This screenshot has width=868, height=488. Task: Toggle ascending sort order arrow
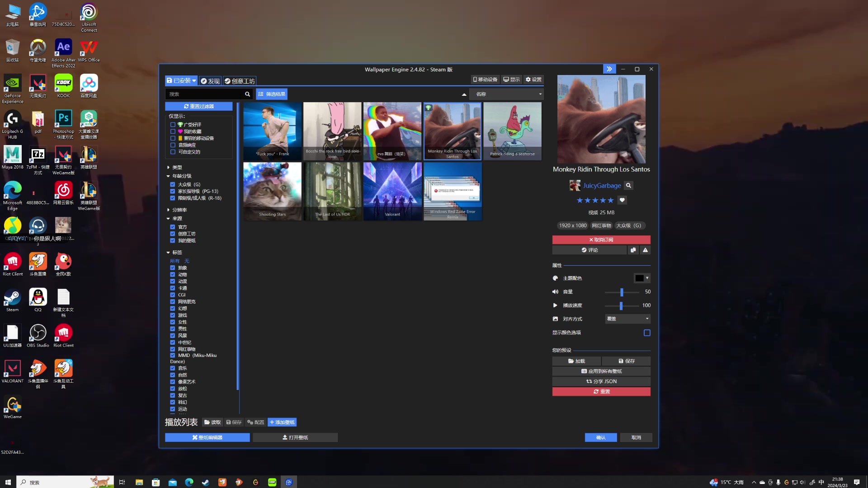tap(464, 94)
